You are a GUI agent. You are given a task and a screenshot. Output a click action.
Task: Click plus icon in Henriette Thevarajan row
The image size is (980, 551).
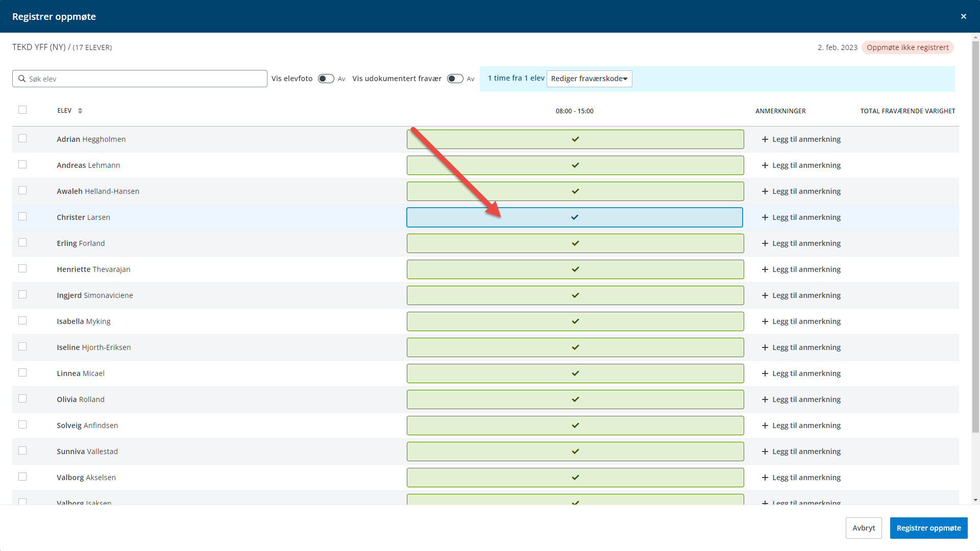pyautogui.click(x=765, y=269)
